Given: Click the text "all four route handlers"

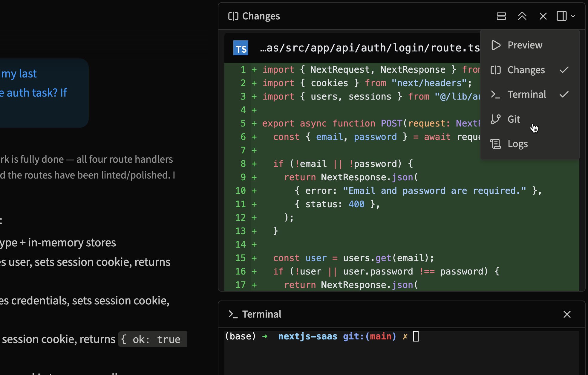Looking at the screenshot, I should coord(125,159).
